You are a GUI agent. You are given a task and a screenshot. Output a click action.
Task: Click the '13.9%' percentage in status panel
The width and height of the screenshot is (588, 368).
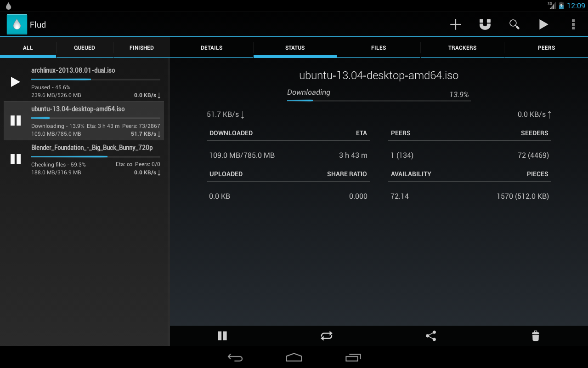coord(459,94)
